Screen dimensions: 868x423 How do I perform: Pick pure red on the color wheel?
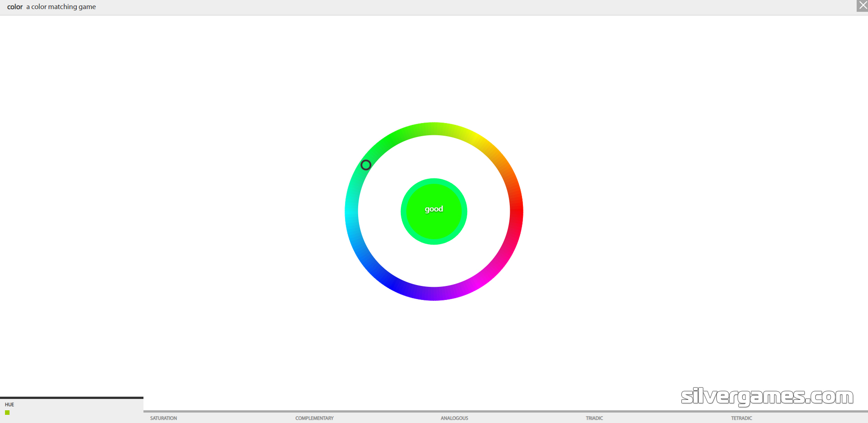[x=517, y=211]
